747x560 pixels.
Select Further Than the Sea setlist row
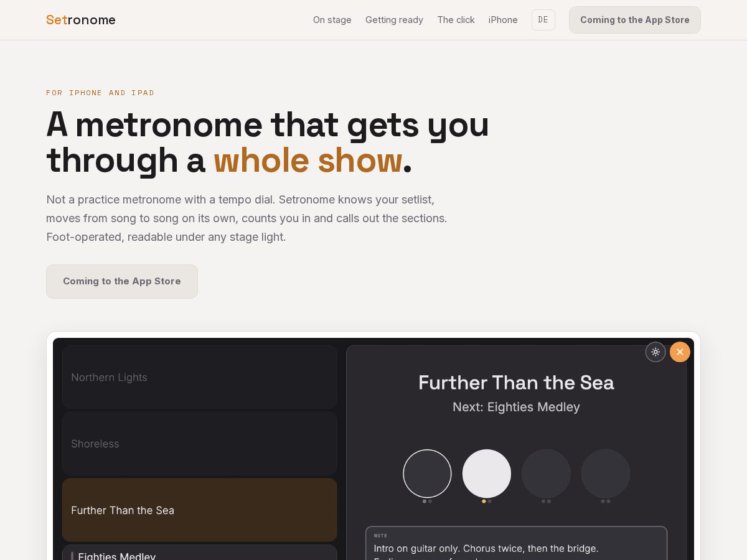click(x=200, y=510)
